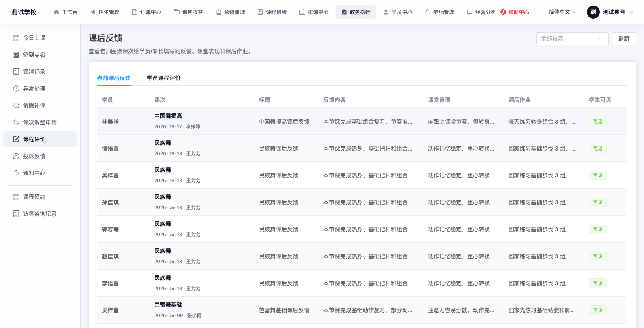Open the 招生管理 menu

click(105, 12)
